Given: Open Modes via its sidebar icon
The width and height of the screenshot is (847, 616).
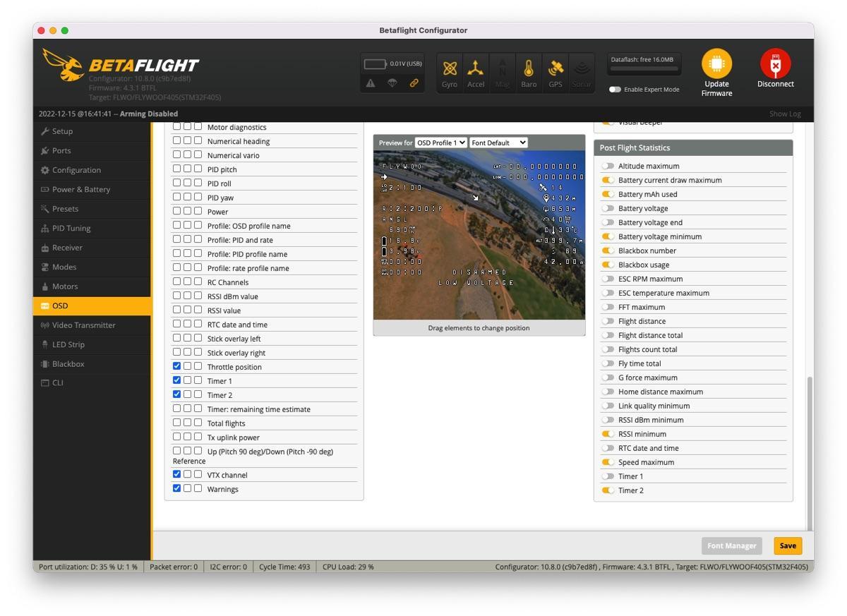Looking at the screenshot, I should click(x=45, y=267).
